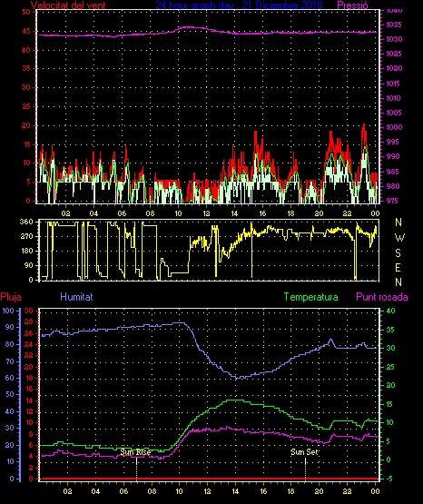The image size is (423, 504).
Task: Click wind direction axis value 270
Action: [x=26, y=237]
